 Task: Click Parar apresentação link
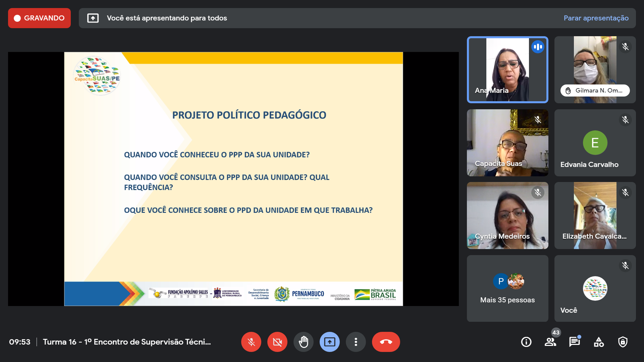596,18
